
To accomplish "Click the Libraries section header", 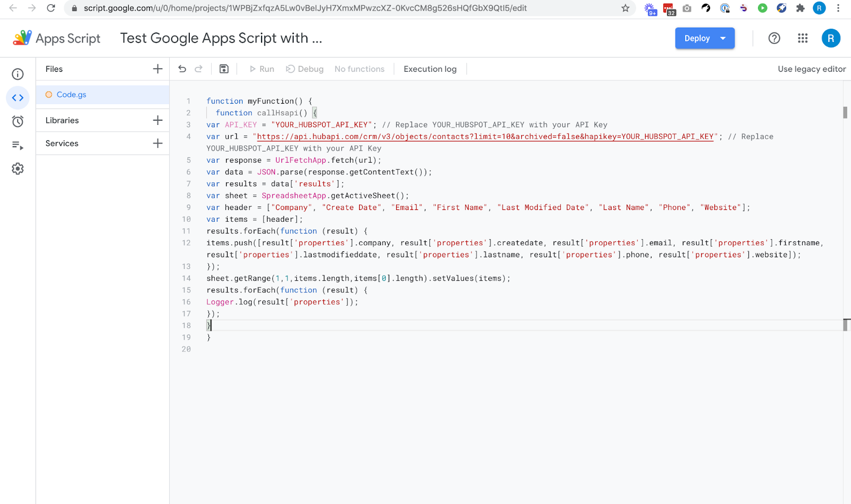I will (62, 120).
